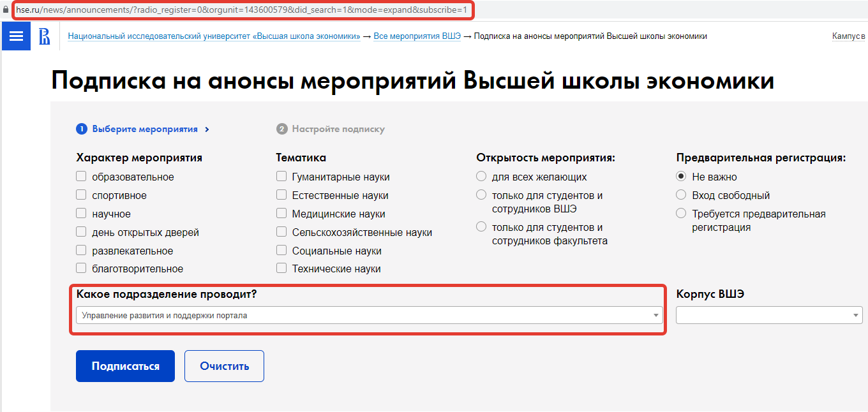The image size is (868, 412).
Task: Open 'Все мероприятия ВШЭ' breadcrumb link
Action: [417, 36]
